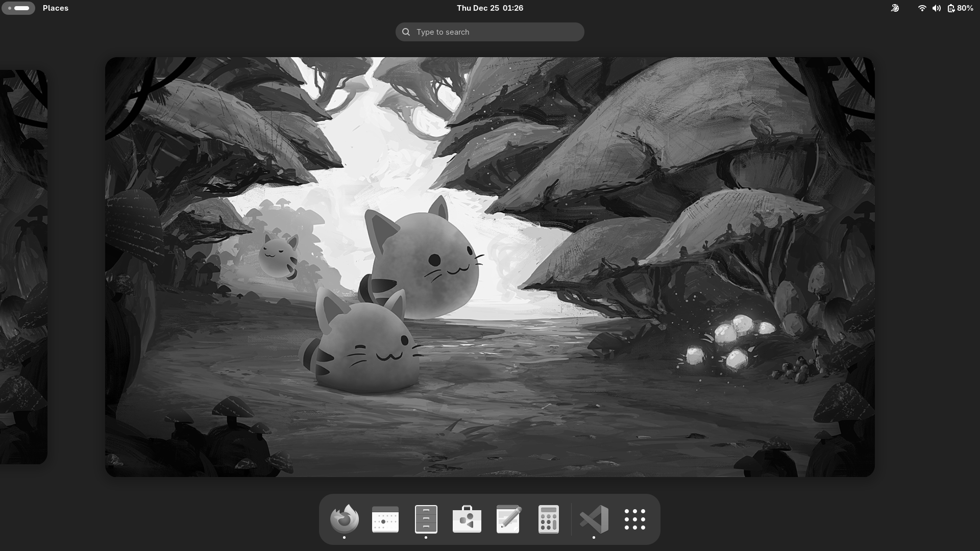The height and width of the screenshot is (551, 980).
Task: Start the Calculator from the dock
Action: (x=549, y=519)
